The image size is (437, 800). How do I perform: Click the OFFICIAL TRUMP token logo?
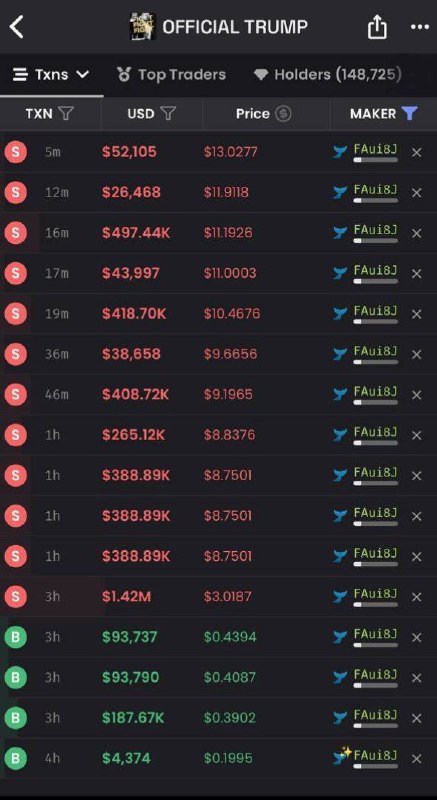click(142, 27)
